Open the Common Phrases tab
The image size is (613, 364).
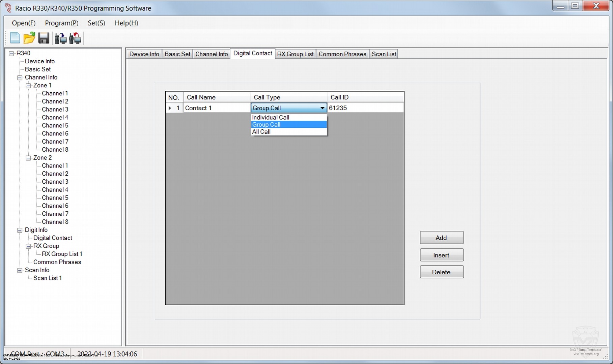pyautogui.click(x=342, y=54)
